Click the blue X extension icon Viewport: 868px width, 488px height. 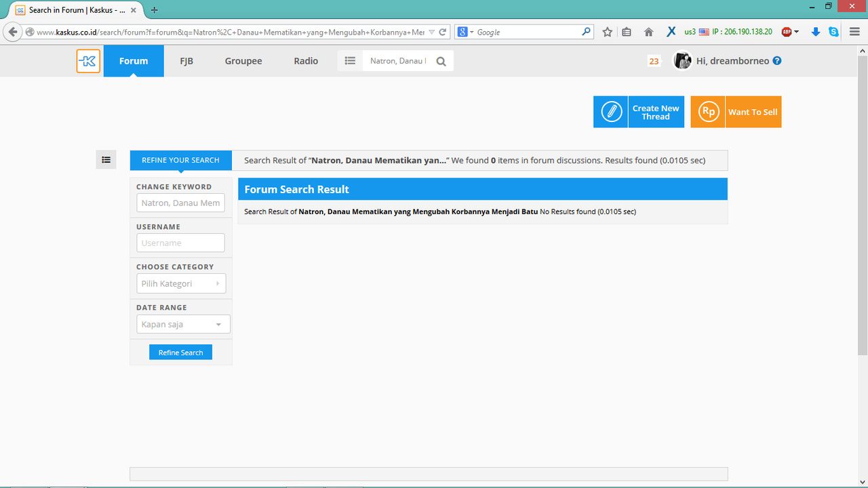click(x=671, y=32)
